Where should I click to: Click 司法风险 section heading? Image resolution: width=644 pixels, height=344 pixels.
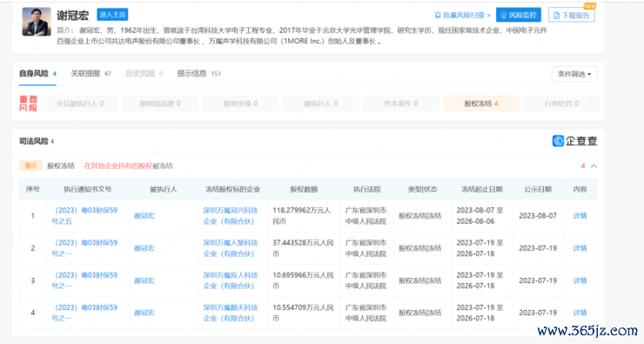[34, 141]
